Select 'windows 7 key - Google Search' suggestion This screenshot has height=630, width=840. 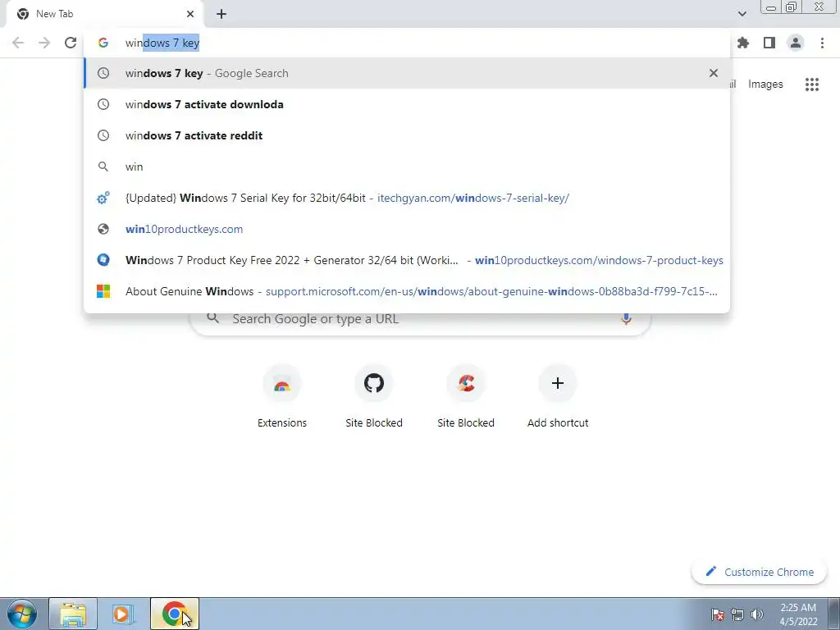click(x=407, y=73)
